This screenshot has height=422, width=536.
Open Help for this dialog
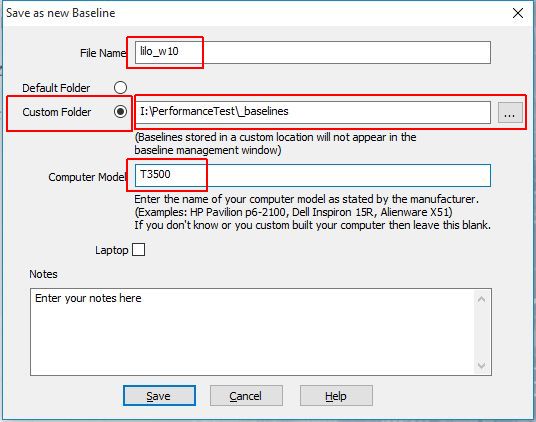point(336,396)
